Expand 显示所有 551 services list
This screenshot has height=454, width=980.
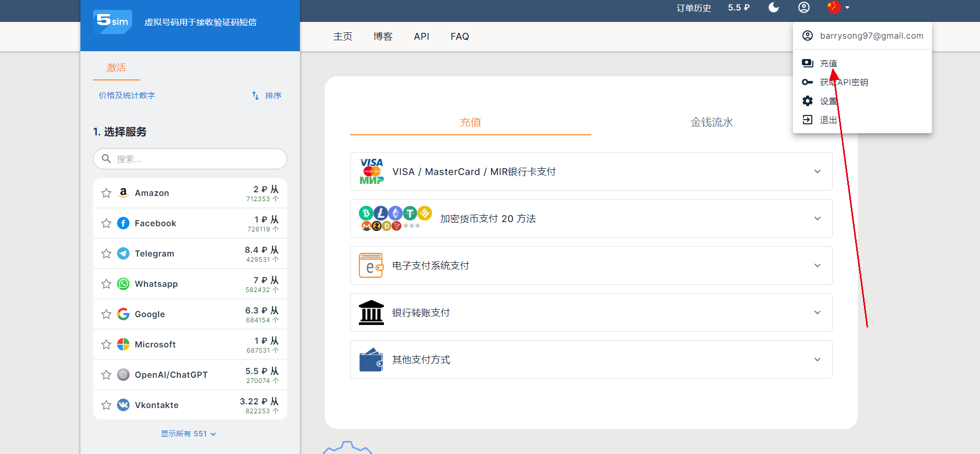tap(188, 434)
